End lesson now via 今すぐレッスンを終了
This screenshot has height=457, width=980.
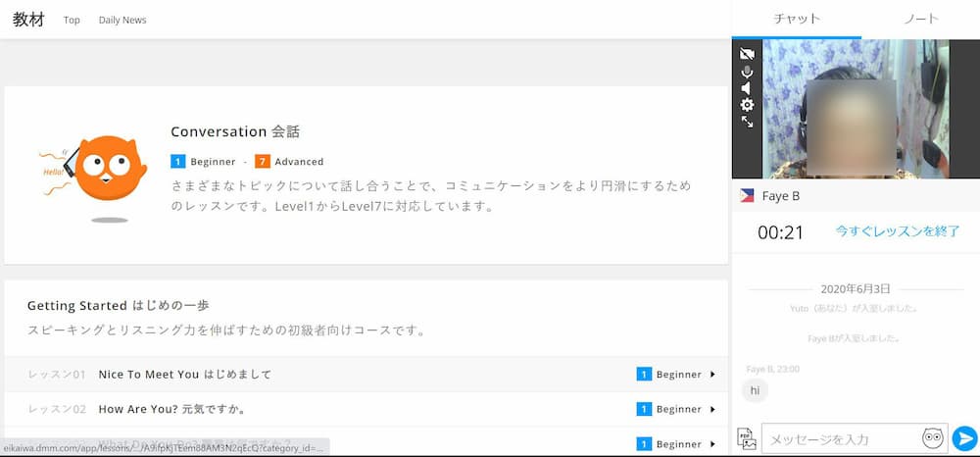click(x=898, y=231)
